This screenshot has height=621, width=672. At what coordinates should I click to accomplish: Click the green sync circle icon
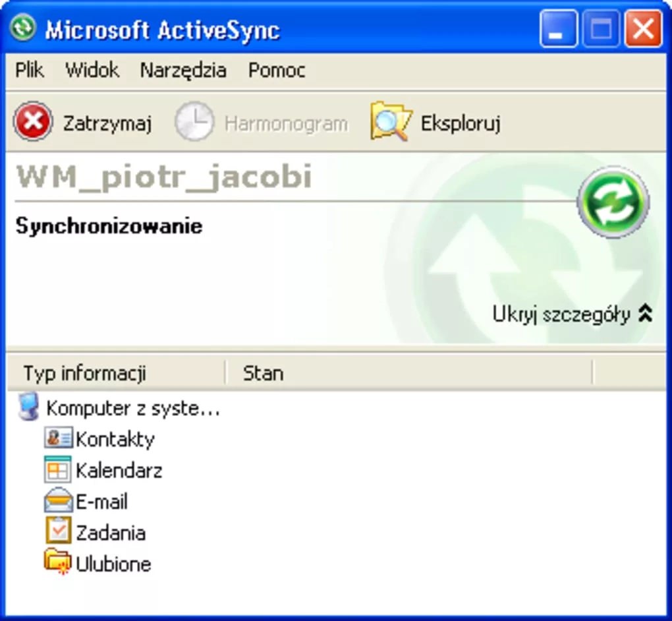(613, 202)
